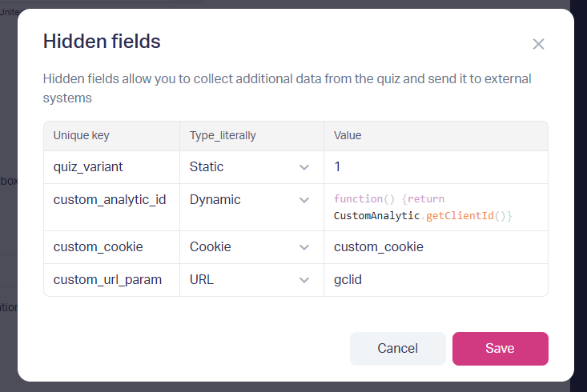Edit the custom_cookie key field
587x392 pixels.
point(111,247)
